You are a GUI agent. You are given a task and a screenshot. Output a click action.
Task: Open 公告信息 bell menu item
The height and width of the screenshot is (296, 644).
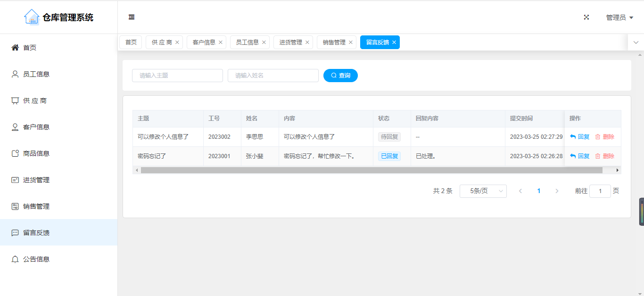pos(36,259)
